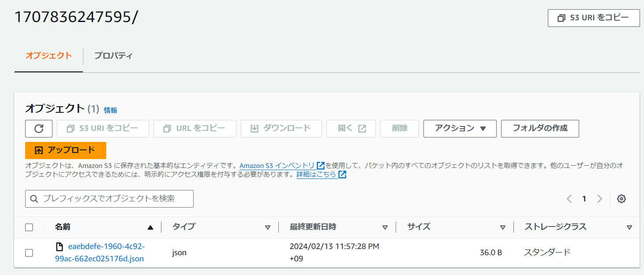Toggle the select-all objects header checkbox

pyautogui.click(x=29, y=227)
